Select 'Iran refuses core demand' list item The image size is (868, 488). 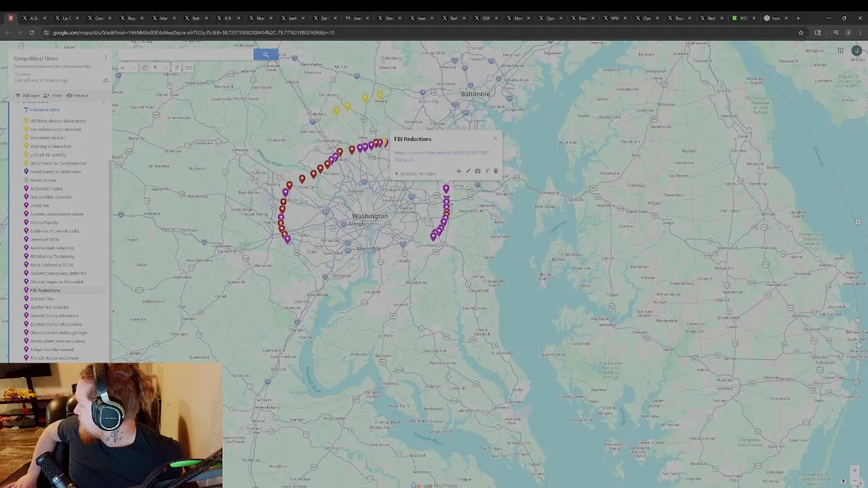pos(55,129)
